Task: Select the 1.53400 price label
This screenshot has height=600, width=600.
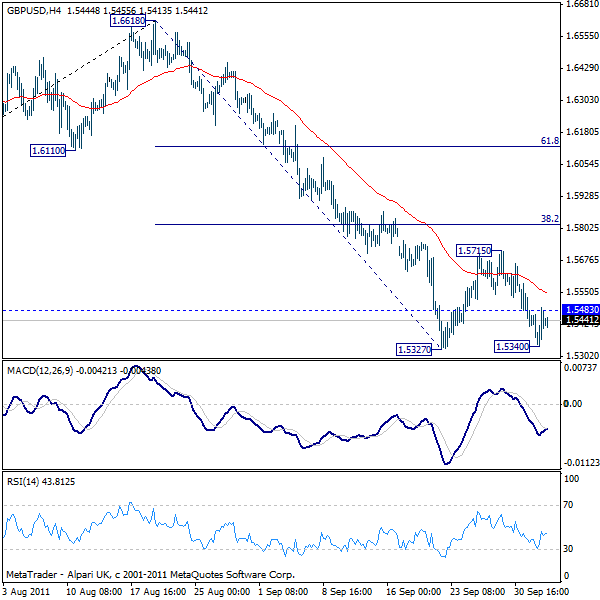Action: [512, 347]
